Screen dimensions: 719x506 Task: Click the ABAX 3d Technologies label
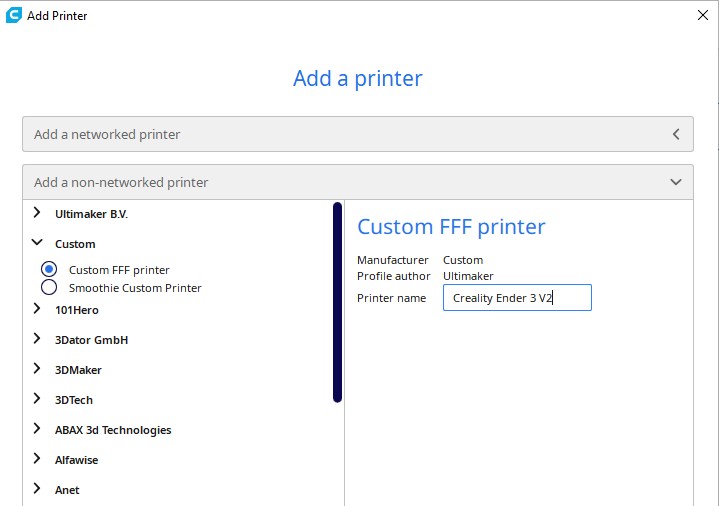point(113,430)
